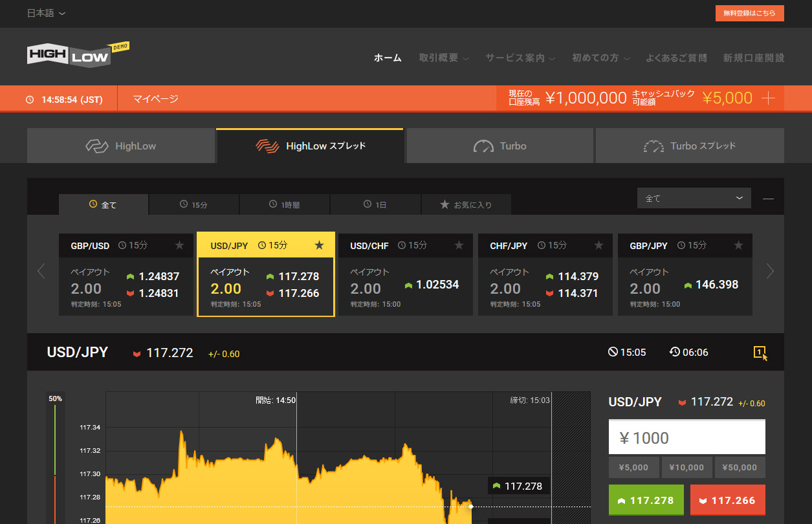Select the USD/CHF asset card
This screenshot has height=524, width=812.
coord(406,274)
